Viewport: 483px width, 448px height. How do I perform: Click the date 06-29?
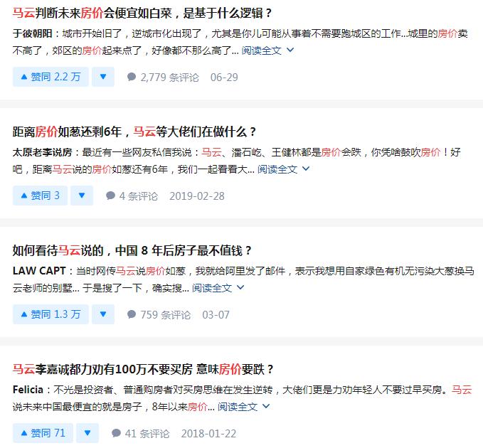coord(224,78)
